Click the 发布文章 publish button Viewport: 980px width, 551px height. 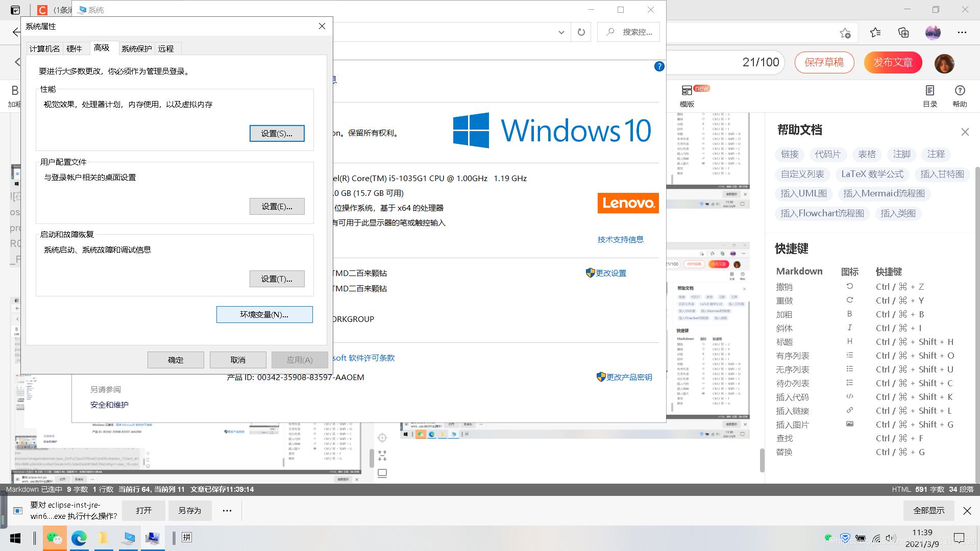(893, 62)
